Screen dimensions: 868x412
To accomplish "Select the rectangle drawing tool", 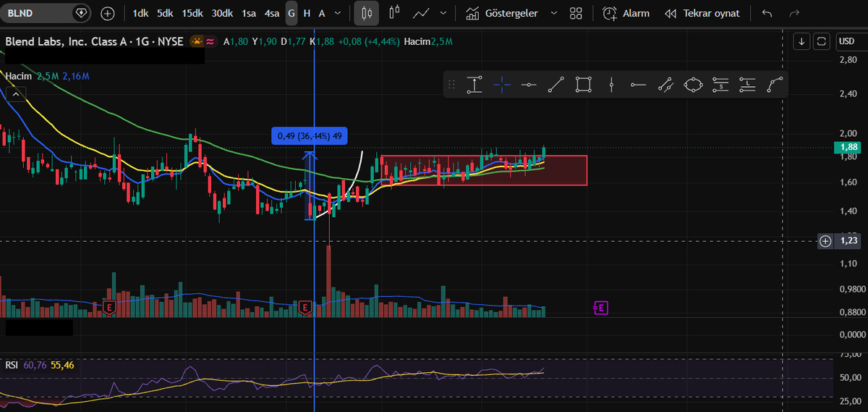I will (x=583, y=85).
